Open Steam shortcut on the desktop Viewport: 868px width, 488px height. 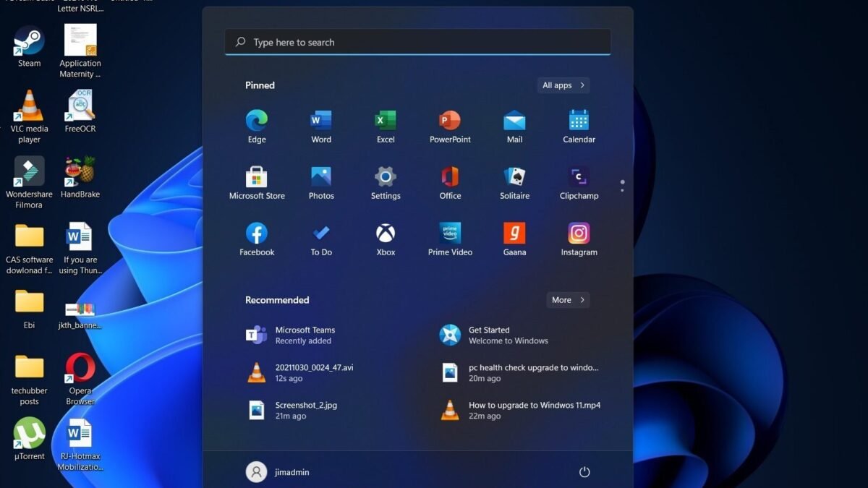(x=29, y=46)
